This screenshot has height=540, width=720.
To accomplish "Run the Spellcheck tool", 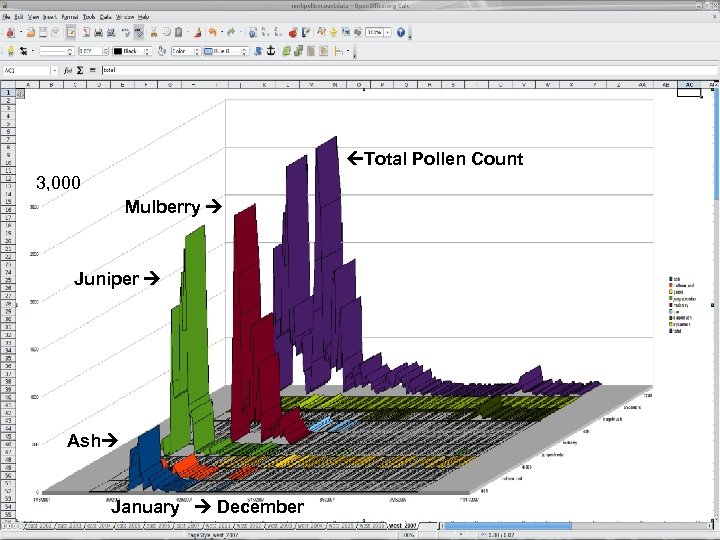I will click(x=126, y=33).
